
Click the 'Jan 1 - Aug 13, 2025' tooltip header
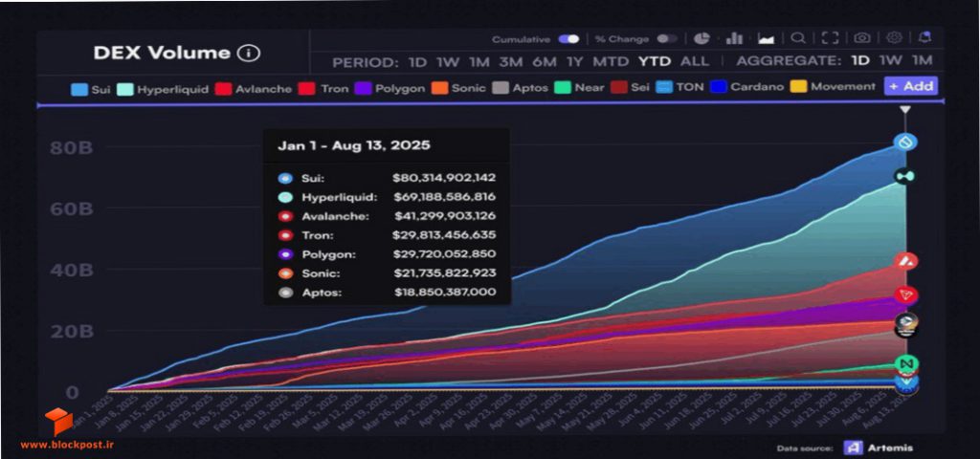pos(354,146)
